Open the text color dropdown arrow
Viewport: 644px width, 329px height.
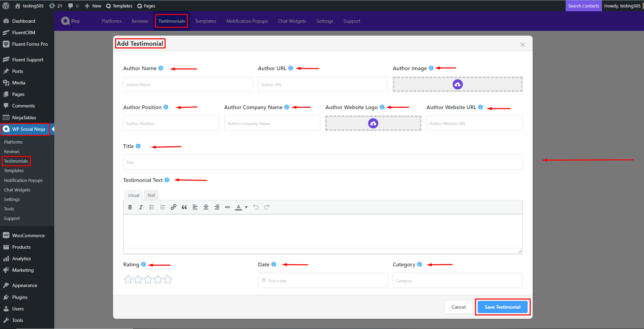(x=246, y=207)
